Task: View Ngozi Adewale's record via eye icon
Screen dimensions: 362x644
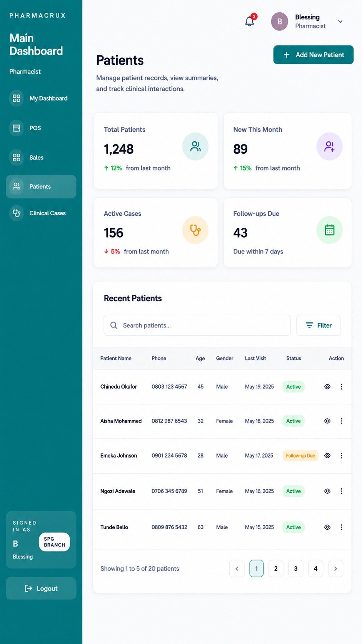Action: [327, 491]
